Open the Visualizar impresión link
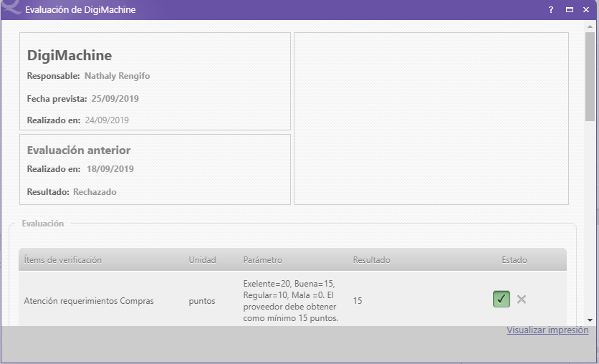Image resolution: width=599 pixels, height=364 pixels. point(547,330)
